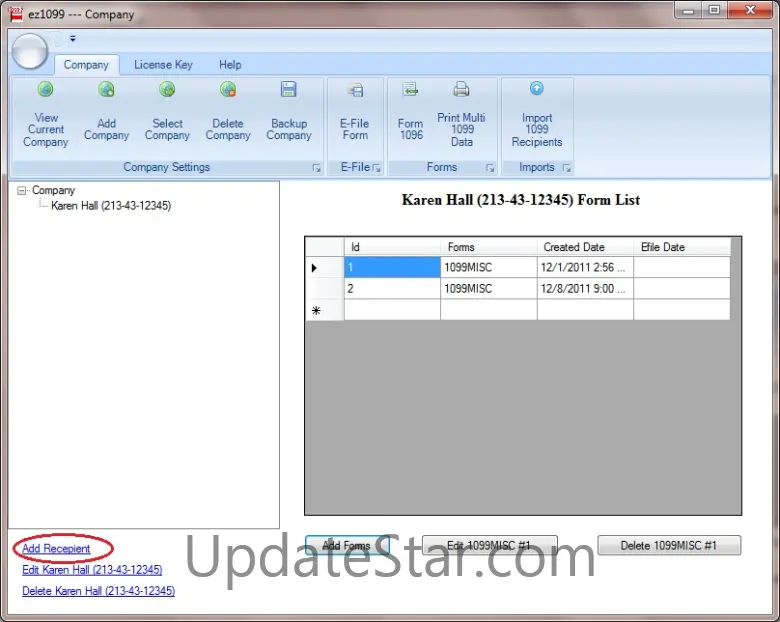This screenshot has width=780, height=622.
Task: Switch to the Company ribbon tab
Action: coord(86,65)
